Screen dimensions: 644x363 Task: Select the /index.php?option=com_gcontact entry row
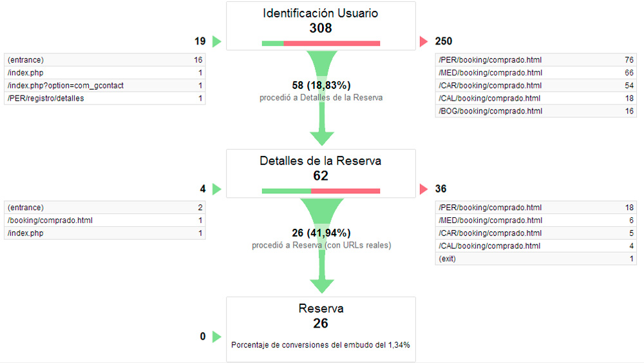pyautogui.click(x=104, y=86)
